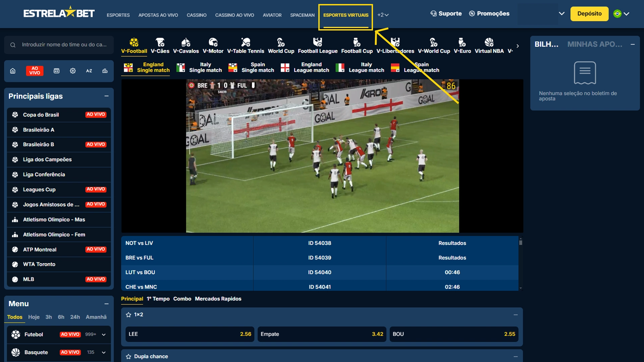Select England League match
This screenshot has height=362, width=644.
(305, 67)
